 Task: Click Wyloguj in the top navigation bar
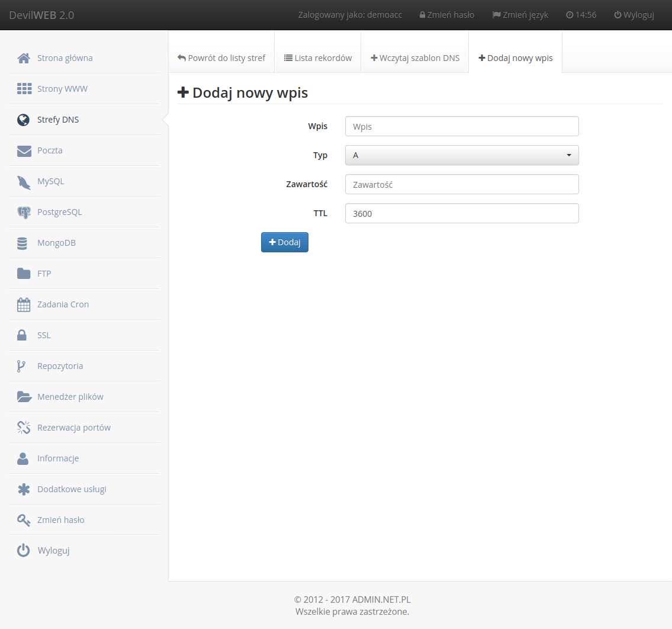point(634,15)
